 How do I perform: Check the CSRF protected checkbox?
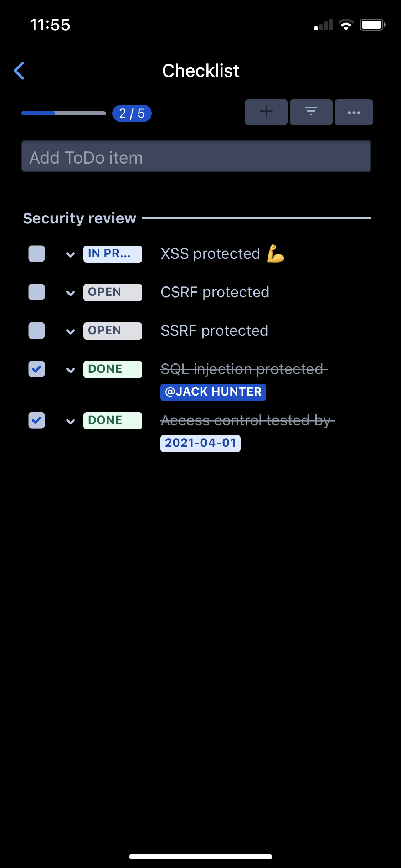click(37, 292)
